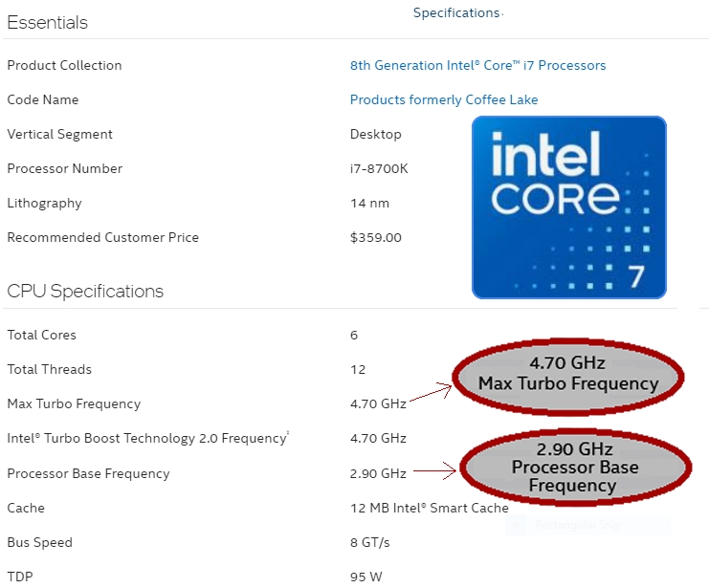The width and height of the screenshot is (709, 588).
Task: Click the 2.90 GHz Processor Base Frequency callout
Action: coord(575,467)
